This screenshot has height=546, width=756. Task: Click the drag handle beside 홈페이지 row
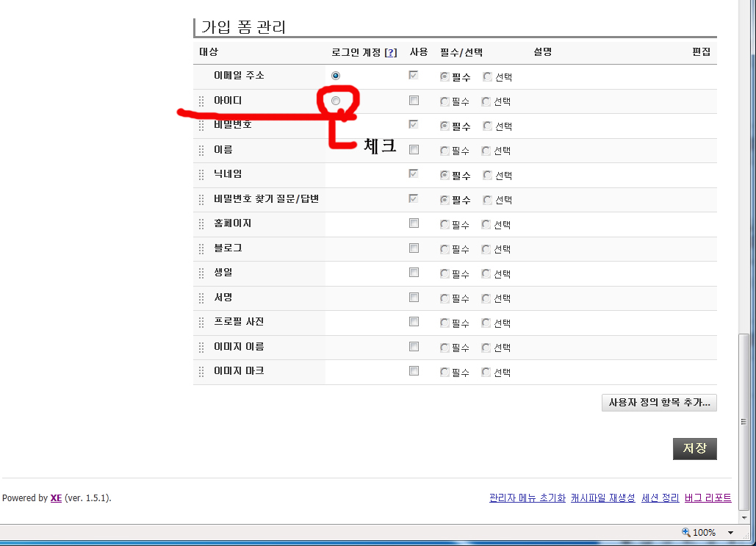click(x=201, y=224)
